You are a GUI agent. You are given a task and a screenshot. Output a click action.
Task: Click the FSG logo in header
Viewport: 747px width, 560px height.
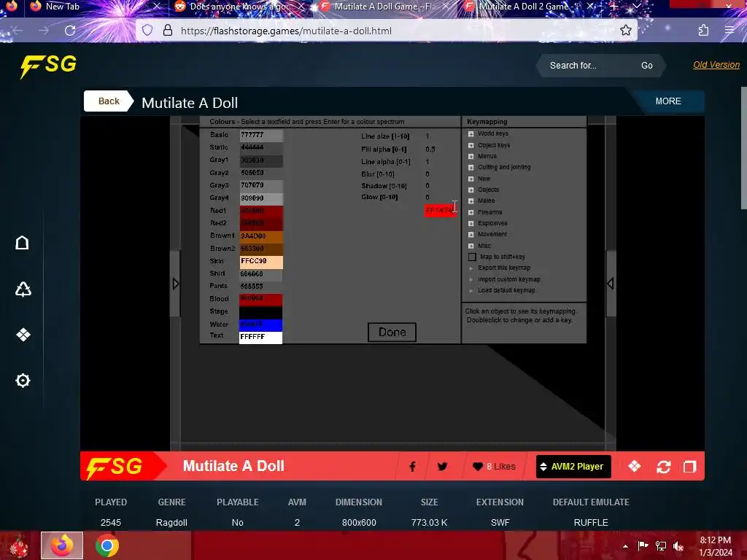click(48, 66)
